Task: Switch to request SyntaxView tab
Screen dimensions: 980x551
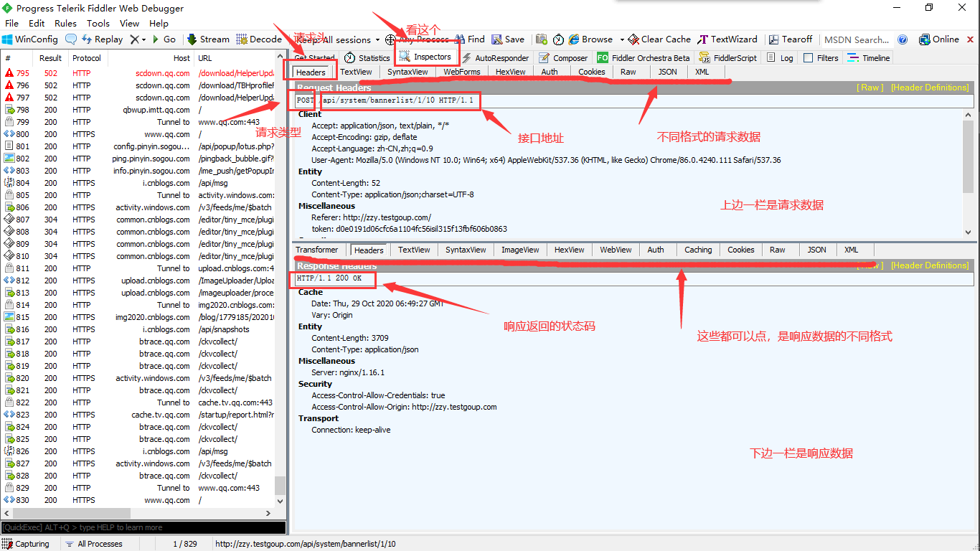Action: point(407,72)
